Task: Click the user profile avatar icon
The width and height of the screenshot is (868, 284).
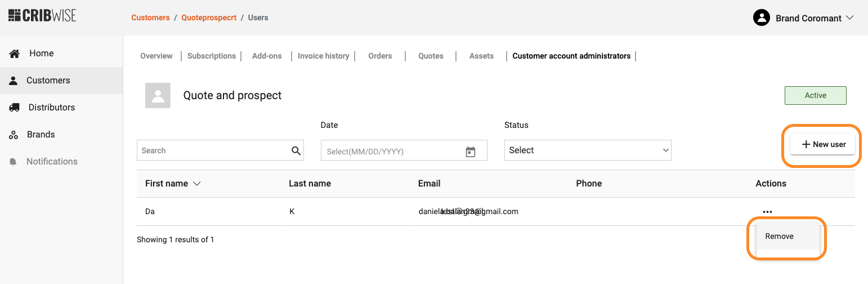Action: pyautogui.click(x=761, y=18)
